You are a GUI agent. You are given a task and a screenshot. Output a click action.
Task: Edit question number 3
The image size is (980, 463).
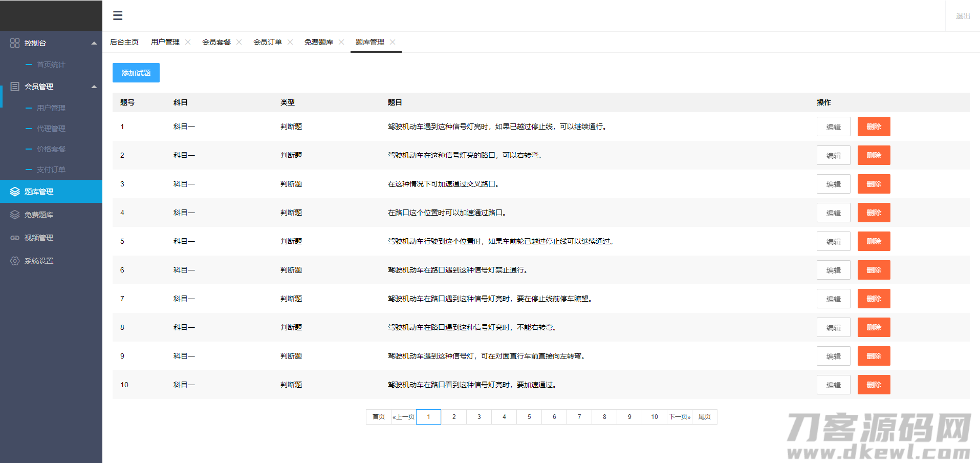833,184
